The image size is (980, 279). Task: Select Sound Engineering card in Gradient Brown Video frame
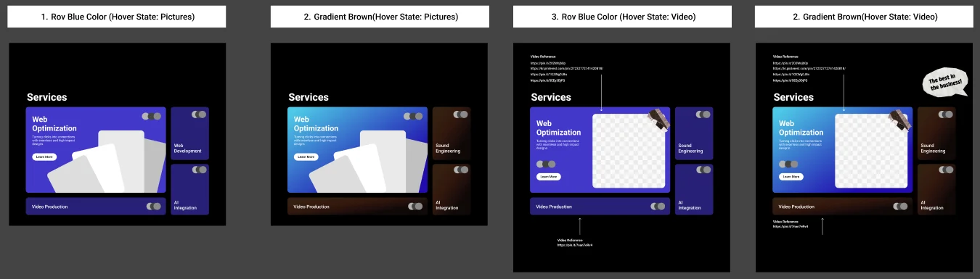click(936, 134)
